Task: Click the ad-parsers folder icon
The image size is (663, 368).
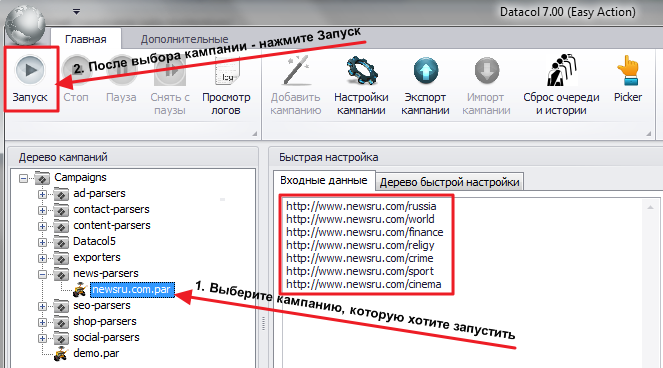Action: [61, 194]
